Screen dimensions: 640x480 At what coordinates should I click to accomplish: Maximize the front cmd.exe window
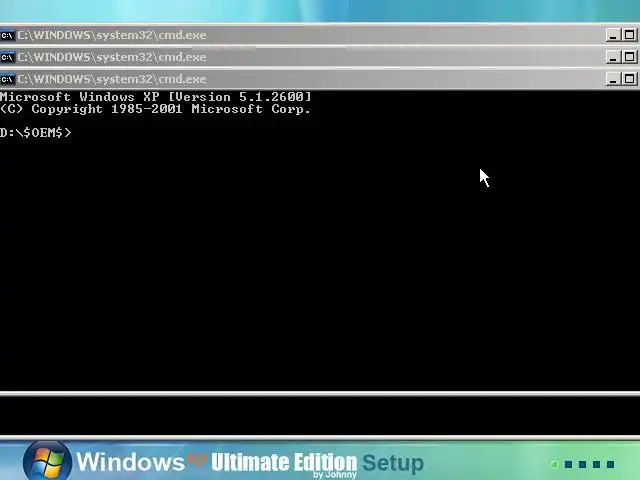tap(630, 79)
